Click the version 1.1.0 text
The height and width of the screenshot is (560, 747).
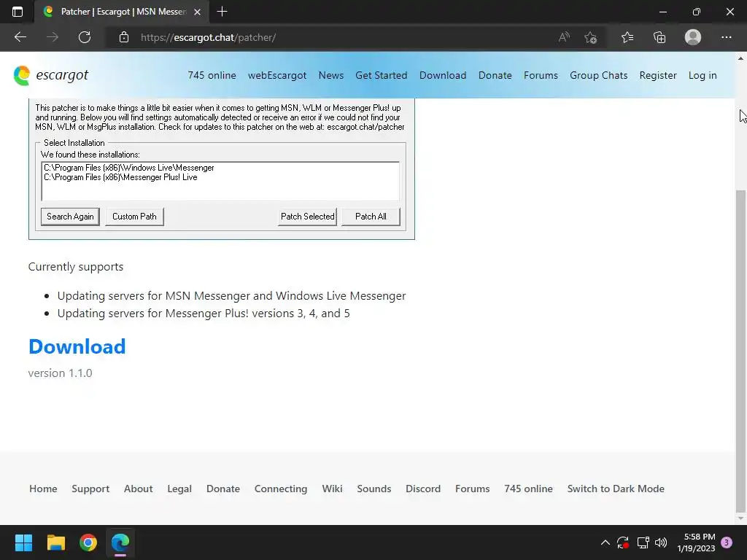pos(60,373)
